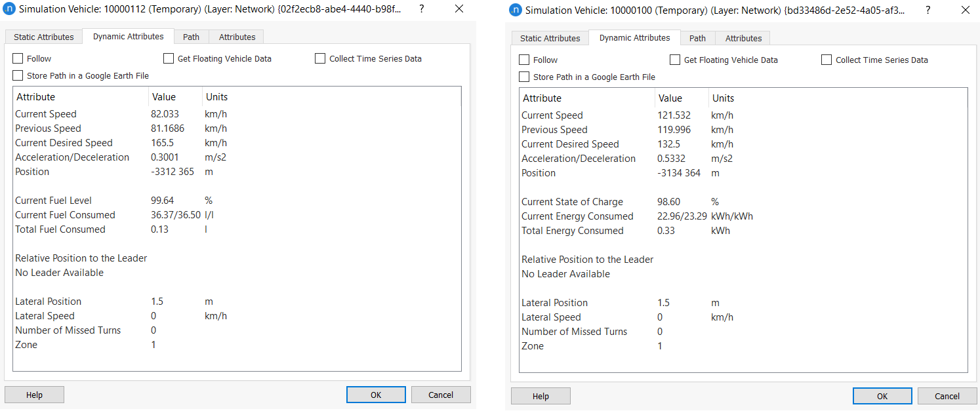The width and height of the screenshot is (980, 411).
Task: Select Static Attributes tab in right dialog
Action: click(x=550, y=39)
